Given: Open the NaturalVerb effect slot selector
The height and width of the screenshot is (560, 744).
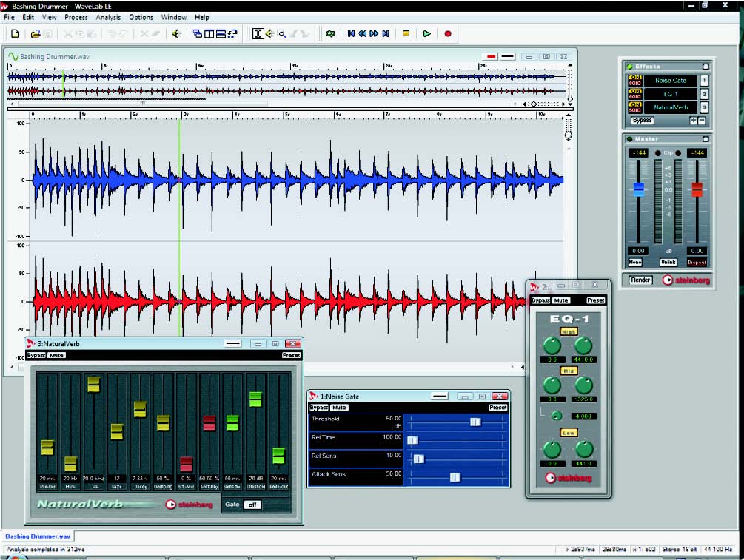Looking at the screenshot, I should click(671, 108).
